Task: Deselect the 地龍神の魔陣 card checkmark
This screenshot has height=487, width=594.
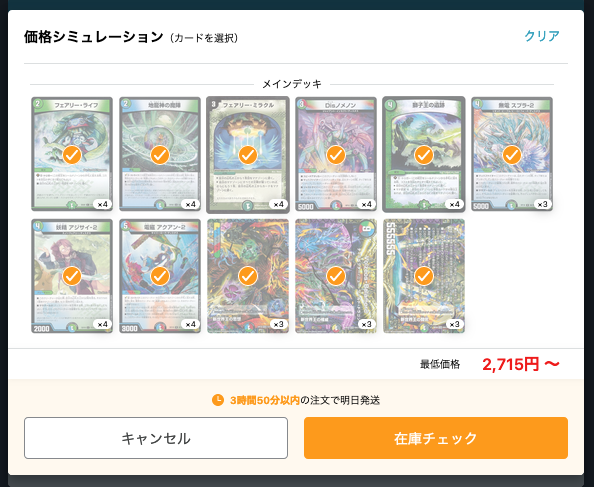Action: click(x=160, y=155)
